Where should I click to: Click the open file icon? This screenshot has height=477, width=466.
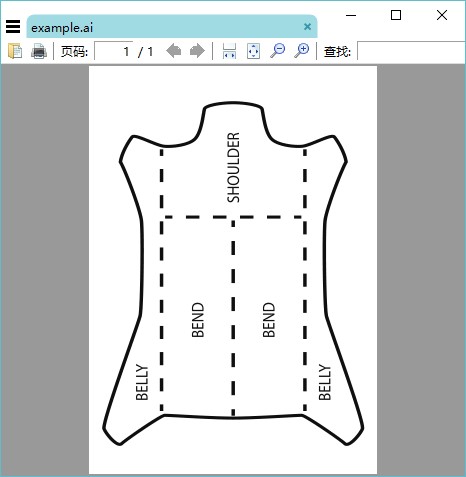pyautogui.click(x=15, y=51)
